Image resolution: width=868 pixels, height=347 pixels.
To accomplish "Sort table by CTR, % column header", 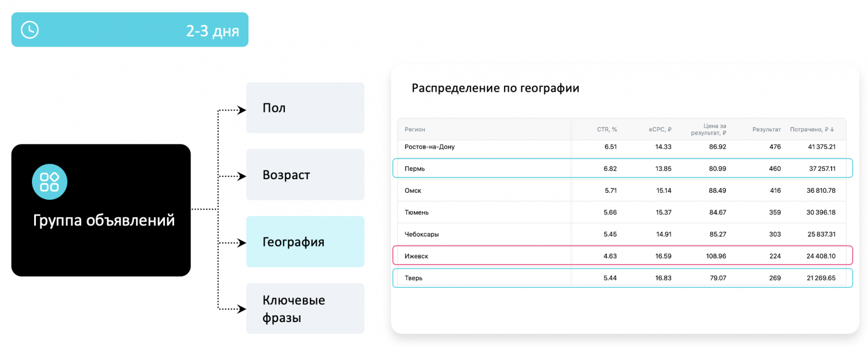I will tap(607, 130).
